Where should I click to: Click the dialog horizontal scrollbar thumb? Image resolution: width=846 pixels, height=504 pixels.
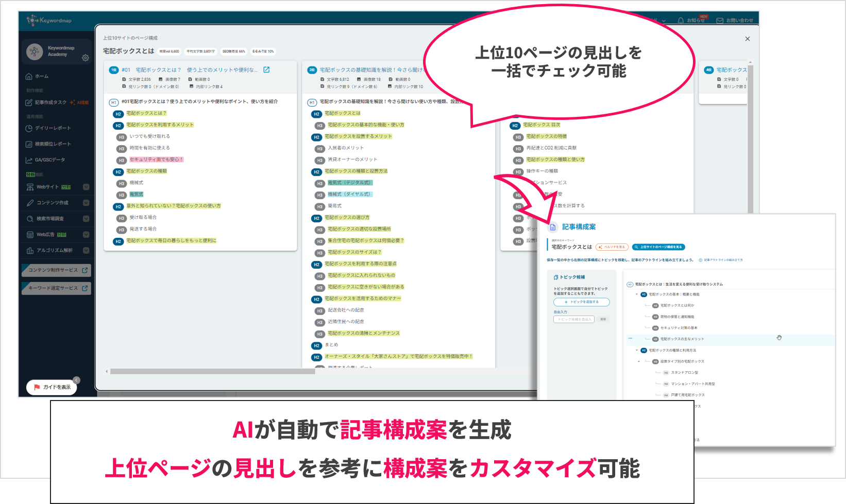212,371
